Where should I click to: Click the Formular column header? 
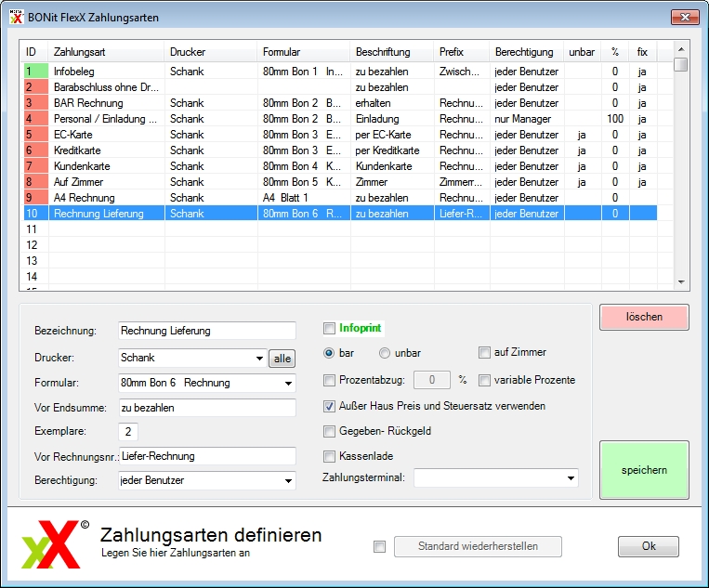click(304, 52)
